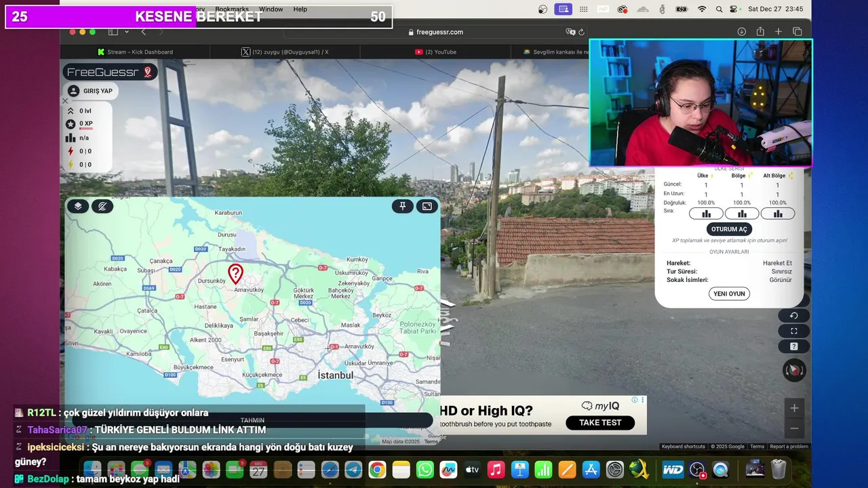Pin the guess map open
The image size is (868, 488).
click(403, 206)
